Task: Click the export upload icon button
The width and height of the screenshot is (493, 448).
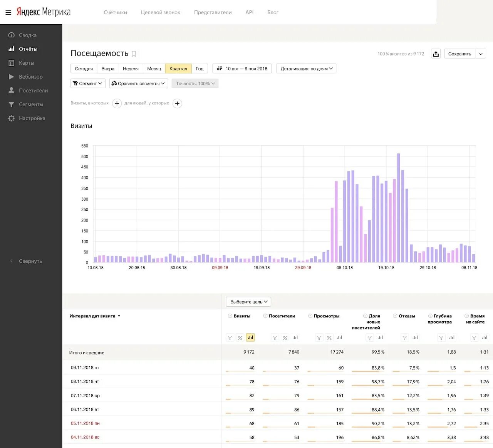Action: [x=436, y=54]
